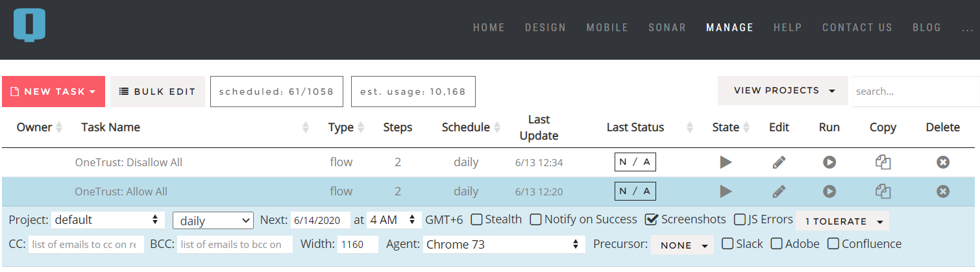Sort table by Owner column arrows
The width and height of the screenshot is (980, 272).
click(59, 127)
